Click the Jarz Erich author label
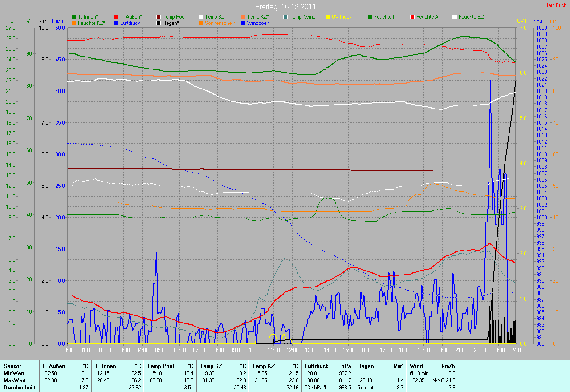570x392 pixels. pos(556,5)
